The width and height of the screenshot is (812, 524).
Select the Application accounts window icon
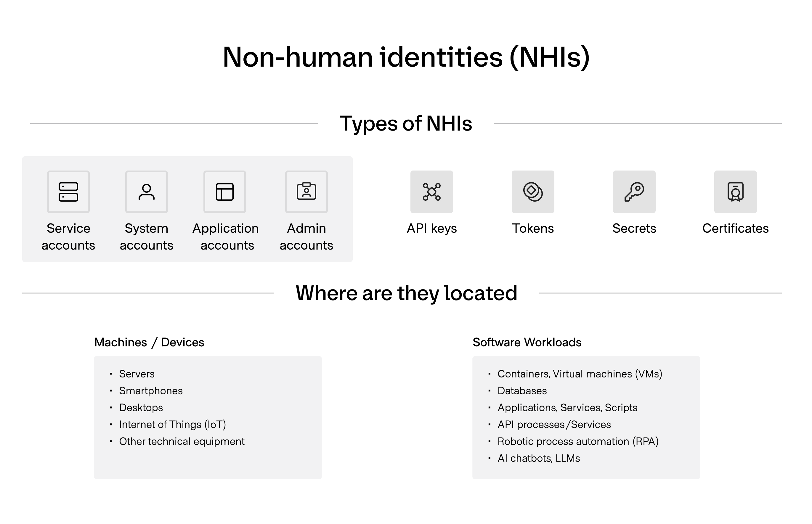pos(224,192)
